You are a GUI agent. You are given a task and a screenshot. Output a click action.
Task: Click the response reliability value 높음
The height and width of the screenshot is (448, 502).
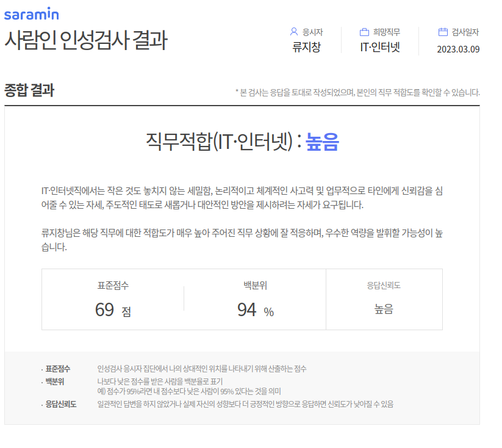(x=384, y=309)
